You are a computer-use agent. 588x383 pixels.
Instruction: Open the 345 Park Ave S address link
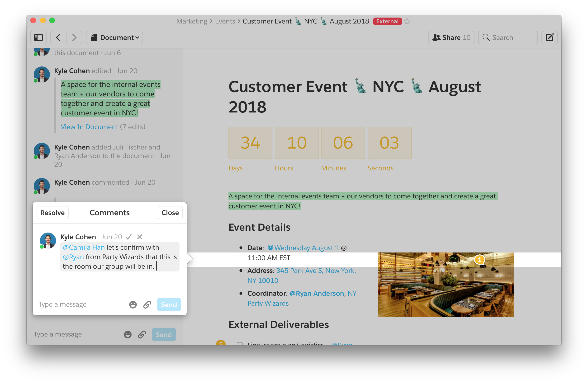pos(302,276)
